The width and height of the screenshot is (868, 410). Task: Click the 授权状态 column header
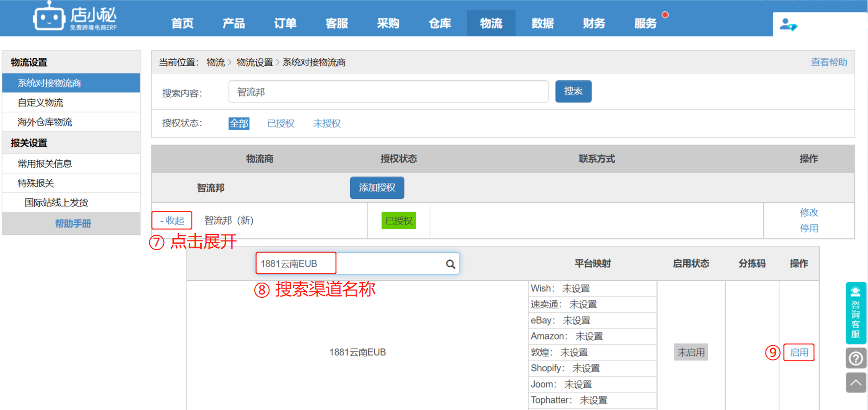pyautogui.click(x=399, y=159)
